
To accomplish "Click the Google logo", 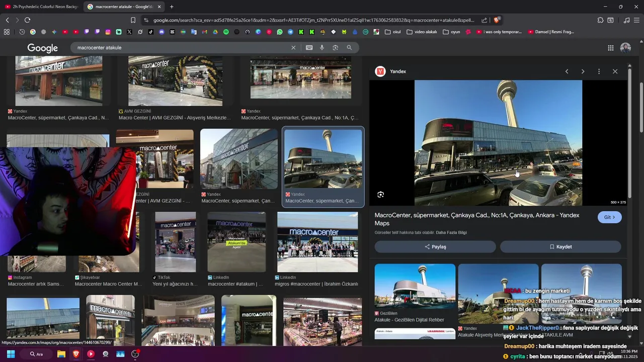I will tap(43, 48).
